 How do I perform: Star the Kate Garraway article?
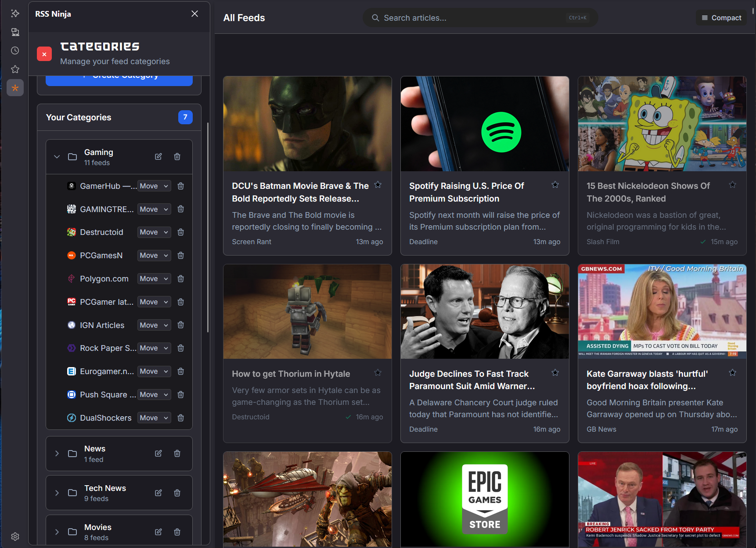click(x=732, y=372)
